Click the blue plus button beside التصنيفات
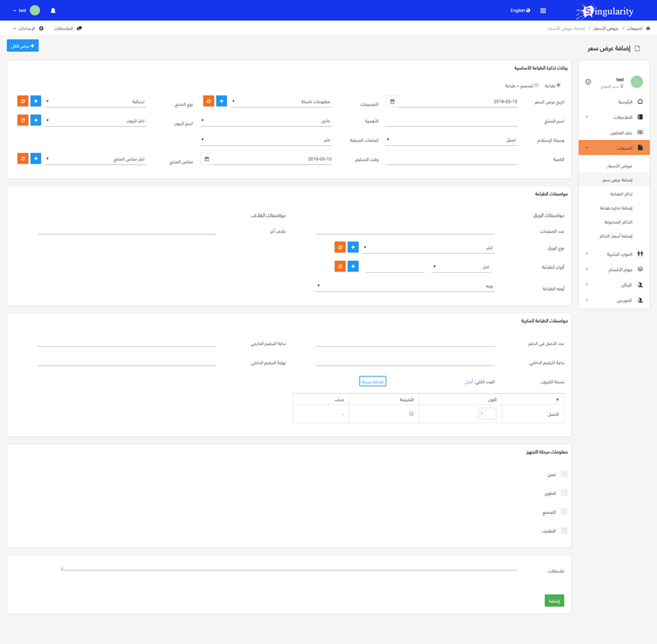Screen dimensions: 657x644 click(x=221, y=101)
